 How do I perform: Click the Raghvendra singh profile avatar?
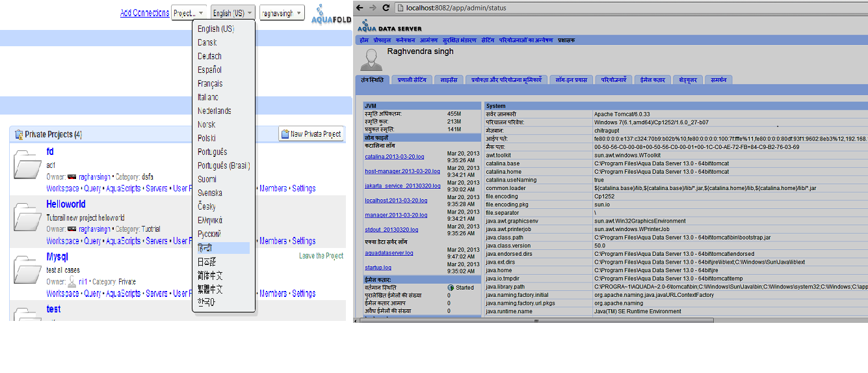(x=370, y=59)
